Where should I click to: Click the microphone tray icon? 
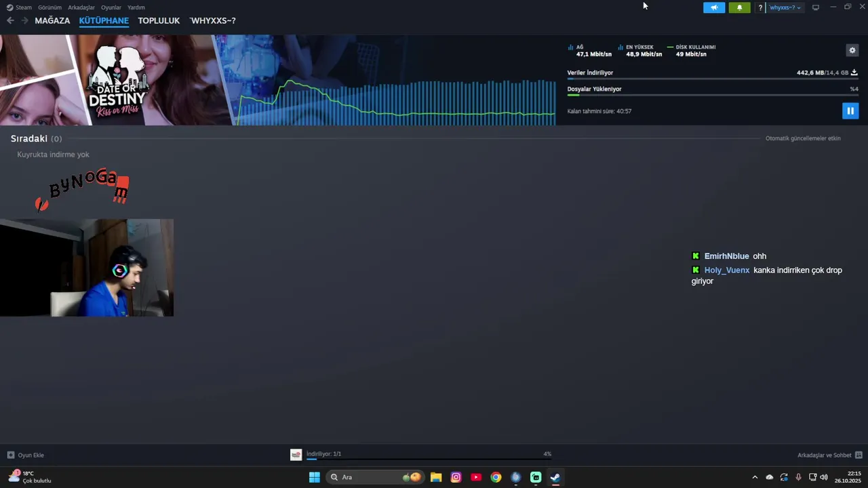point(798,477)
